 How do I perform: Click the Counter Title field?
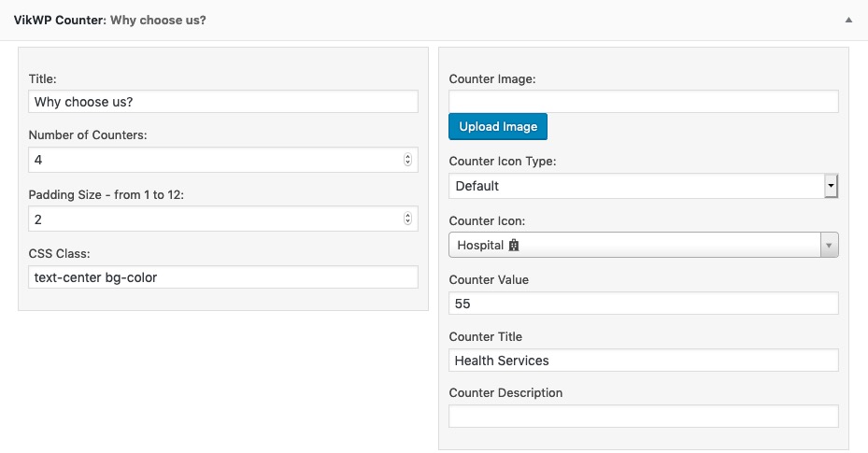(x=643, y=361)
